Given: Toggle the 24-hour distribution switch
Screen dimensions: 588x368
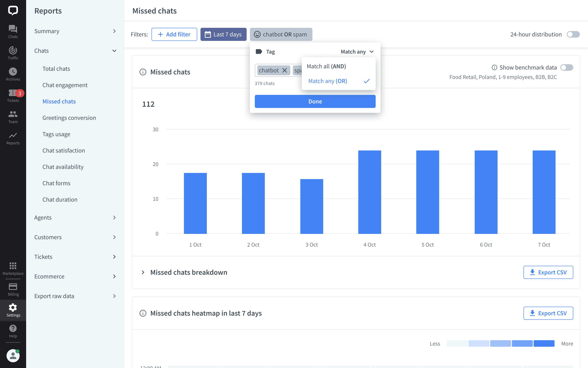Looking at the screenshot, I should 573,34.
